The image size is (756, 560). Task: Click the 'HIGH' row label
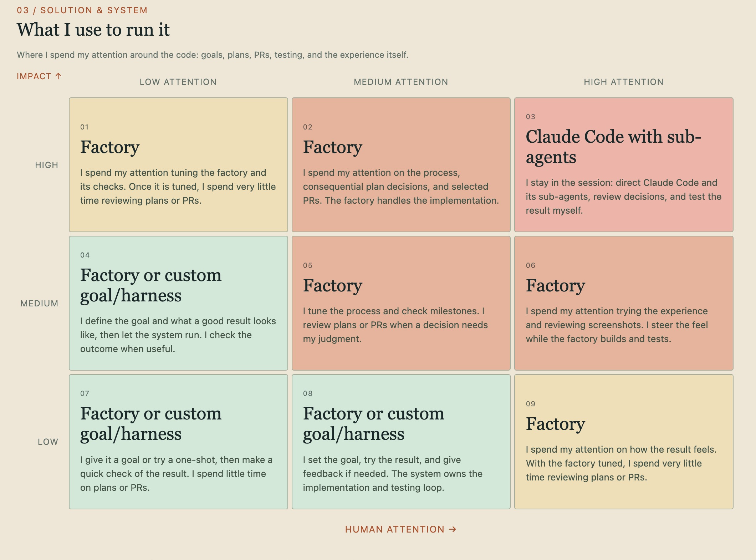pyautogui.click(x=46, y=165)
